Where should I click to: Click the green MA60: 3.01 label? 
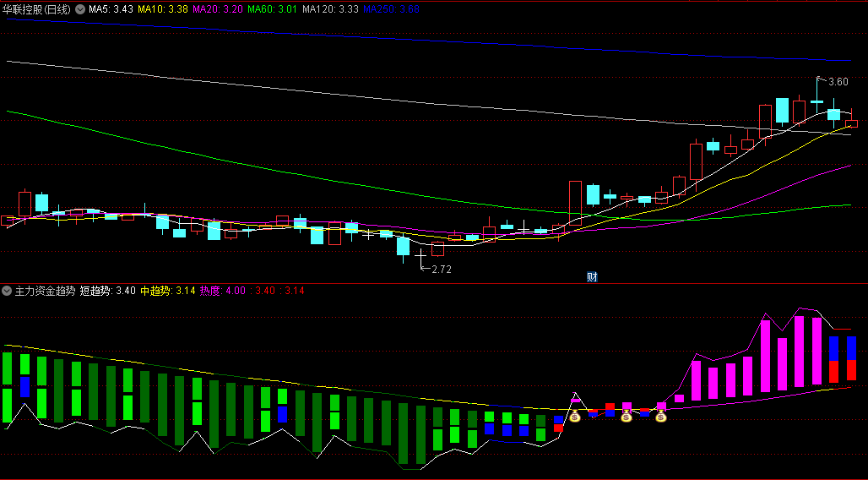point(273,8)
